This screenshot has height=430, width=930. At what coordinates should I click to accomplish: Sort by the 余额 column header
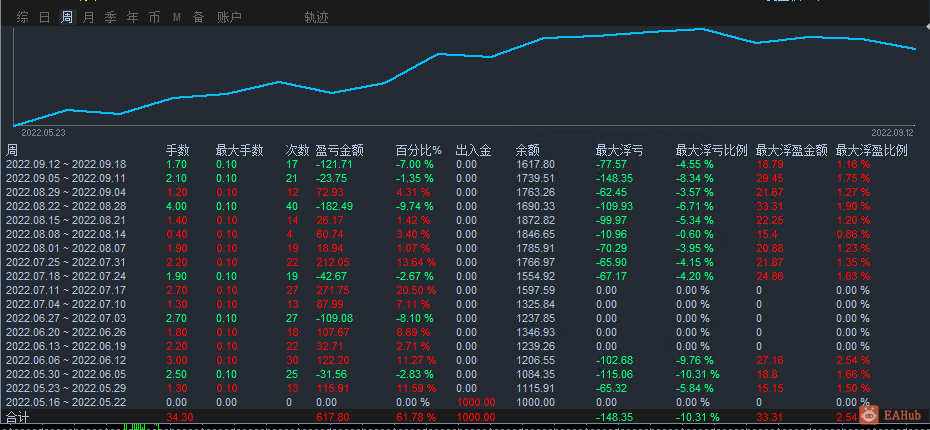pyautogui.click(x=527, y=151)
